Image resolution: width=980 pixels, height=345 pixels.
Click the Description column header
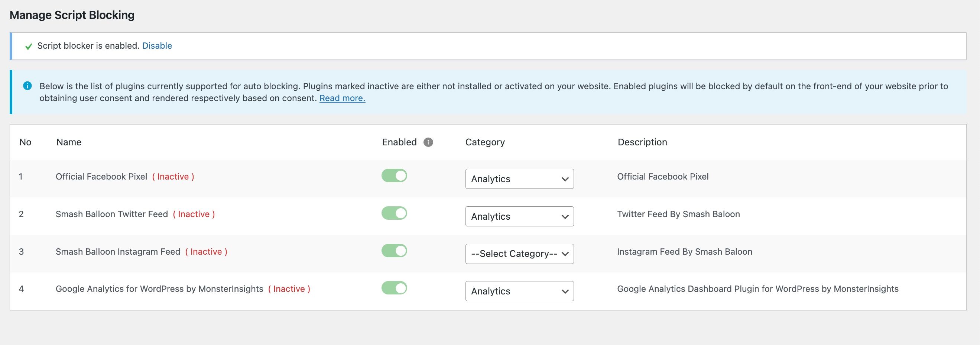(643, 142)
